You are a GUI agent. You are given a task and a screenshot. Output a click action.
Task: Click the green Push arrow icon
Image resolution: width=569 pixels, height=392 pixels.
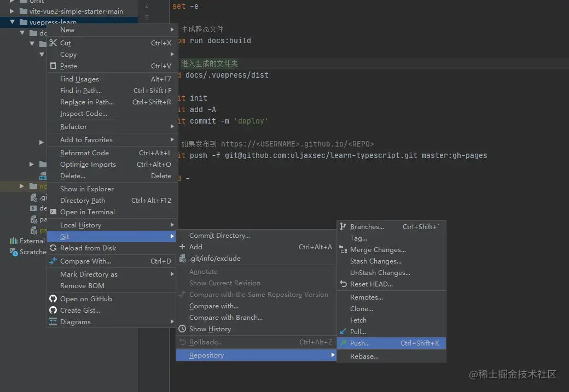[x=343, y=343]
